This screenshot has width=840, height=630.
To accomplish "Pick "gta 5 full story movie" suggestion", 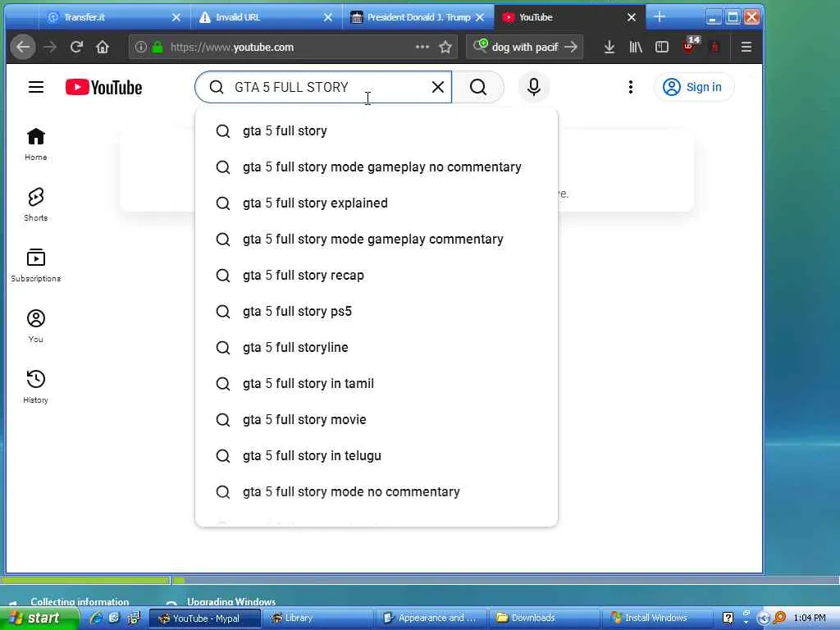I will (377, 419).
